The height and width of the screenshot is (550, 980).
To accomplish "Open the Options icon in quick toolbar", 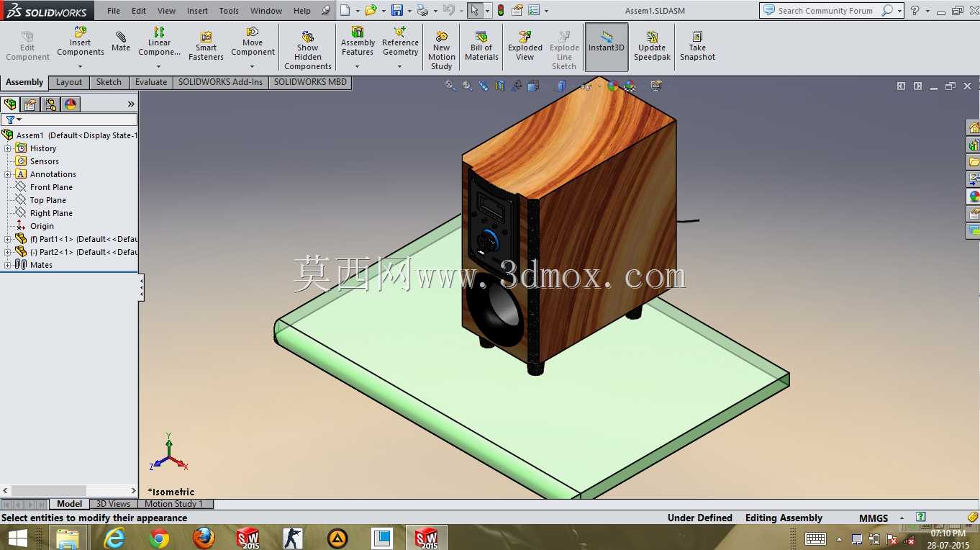I will [x=533, y=10].
